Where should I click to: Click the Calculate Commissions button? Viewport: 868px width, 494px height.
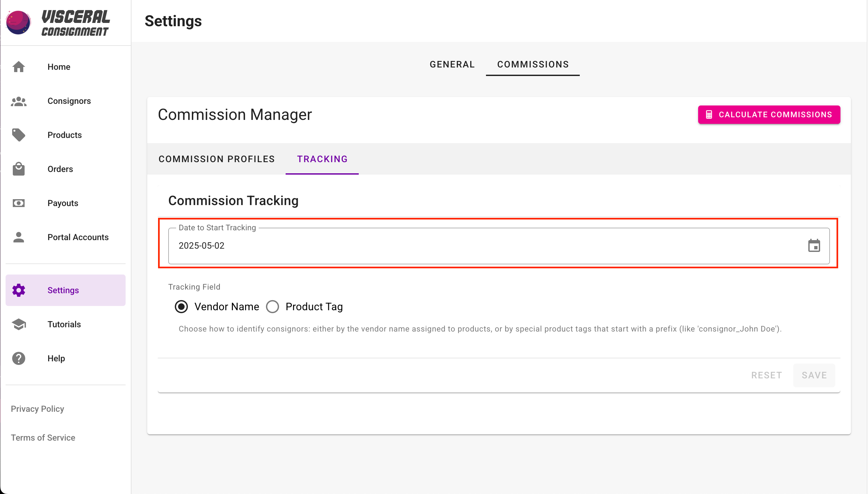(769, 115)
